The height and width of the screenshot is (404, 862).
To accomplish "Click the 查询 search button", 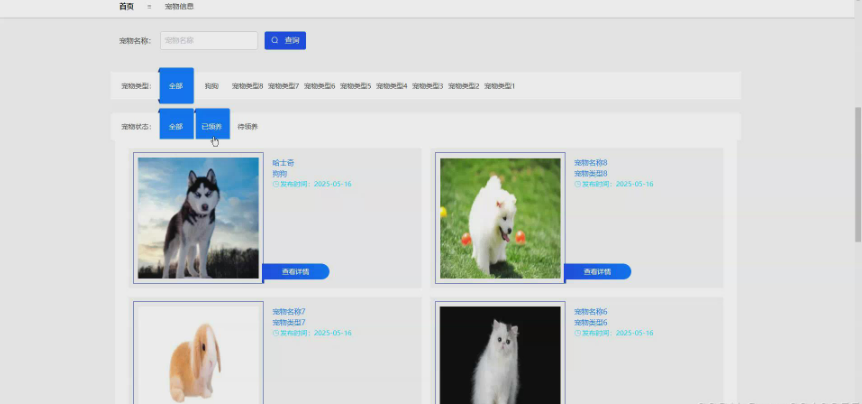I will pyautogui.click(x=285, y=40).
